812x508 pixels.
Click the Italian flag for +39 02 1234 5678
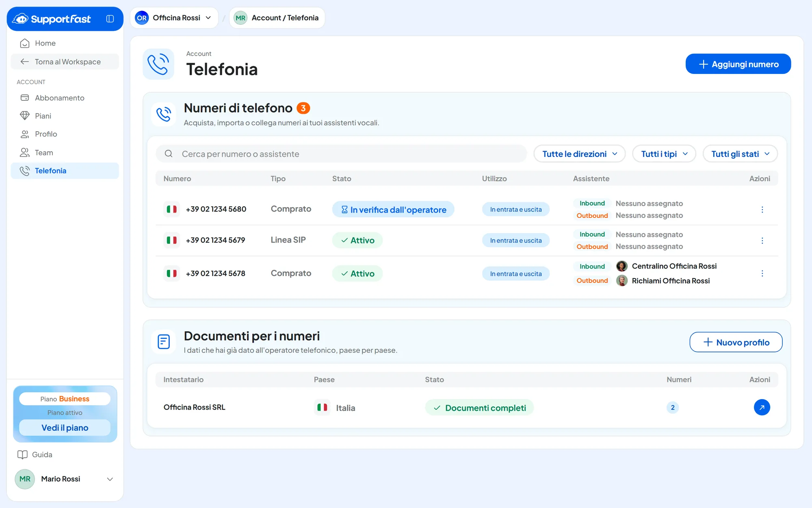[x=172, y=274]
